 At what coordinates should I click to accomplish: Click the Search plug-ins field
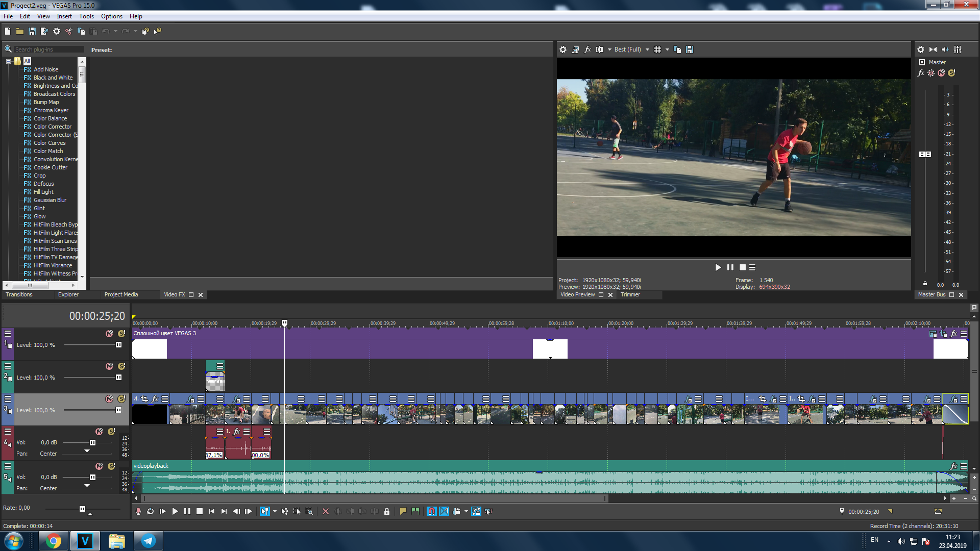(x=48, y=49)
